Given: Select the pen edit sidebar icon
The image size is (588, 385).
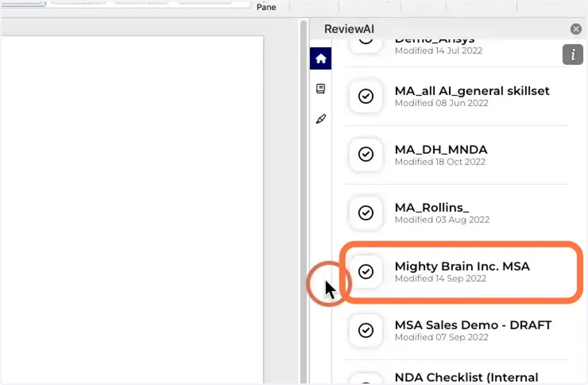Looking at the screenshot, I should 321,119.
